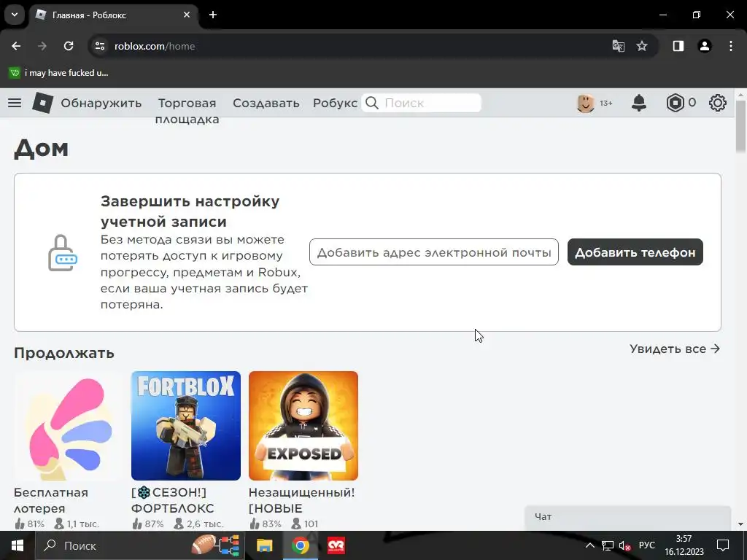Click the 13+ age label

click(x=606, y=103)
